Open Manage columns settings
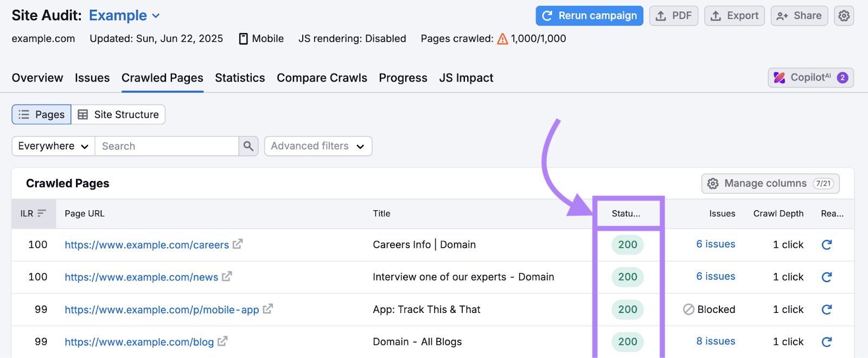This screenshot has height=358, width=868. click(770, 184)
